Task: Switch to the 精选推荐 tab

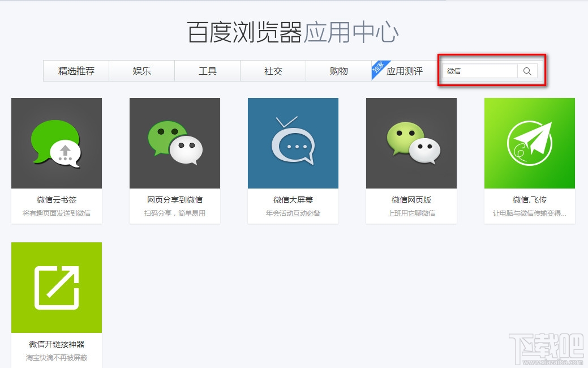Action: click(x=75, y=71)
